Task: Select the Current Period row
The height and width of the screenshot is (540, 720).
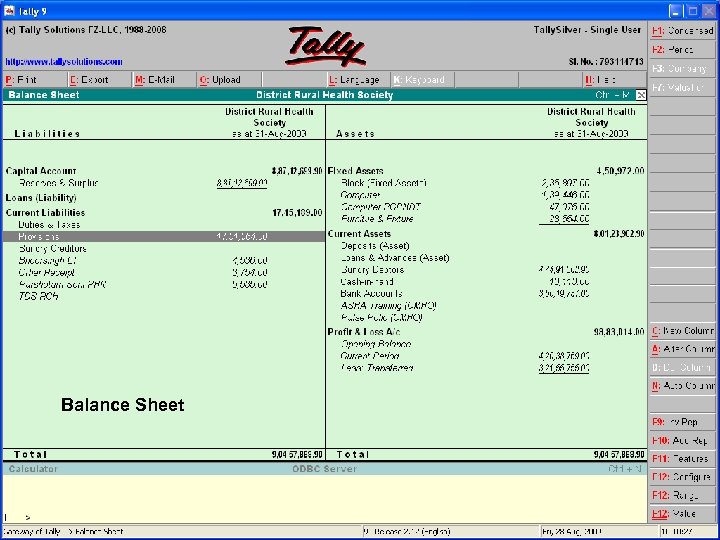Action: 486,356
